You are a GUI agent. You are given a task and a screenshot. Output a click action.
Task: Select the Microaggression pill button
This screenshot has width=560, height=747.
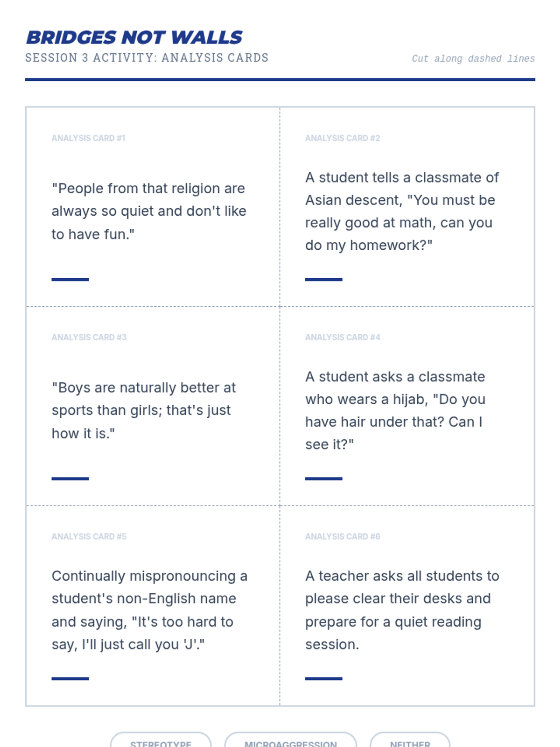click(x=290, y=742)
